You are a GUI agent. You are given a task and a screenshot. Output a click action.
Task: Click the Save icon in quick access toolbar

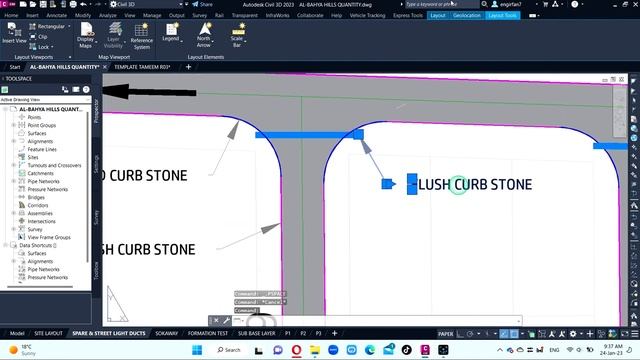tap(42, 4)
